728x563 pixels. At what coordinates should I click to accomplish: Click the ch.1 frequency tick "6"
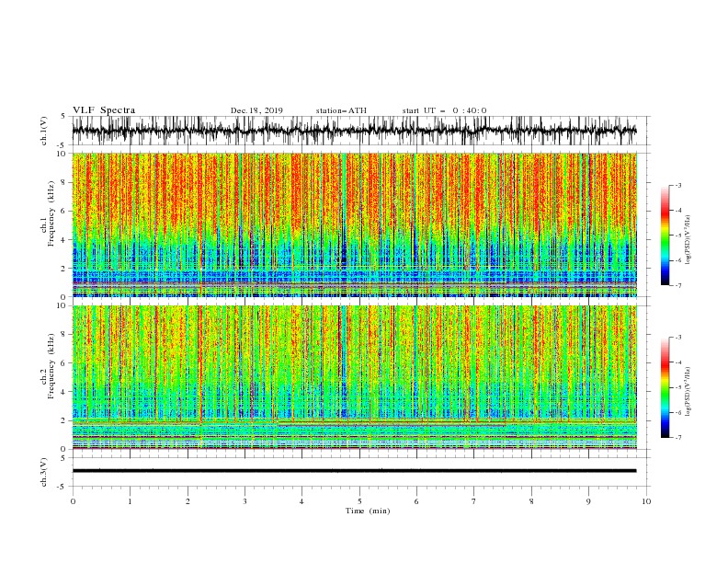[64, 211]
